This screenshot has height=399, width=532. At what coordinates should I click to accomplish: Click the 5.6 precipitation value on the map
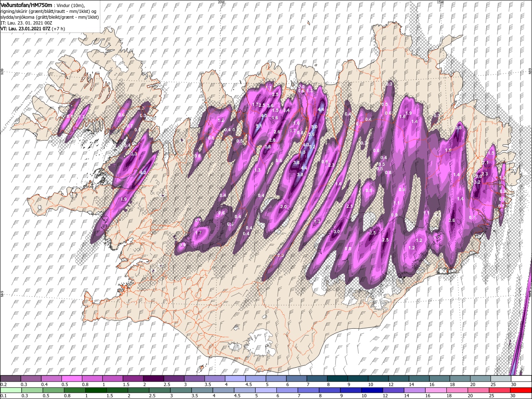coord(311,134)
